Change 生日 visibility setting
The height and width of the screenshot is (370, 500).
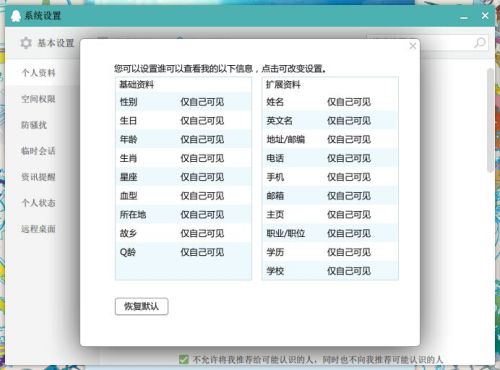[x=202, y=121]
